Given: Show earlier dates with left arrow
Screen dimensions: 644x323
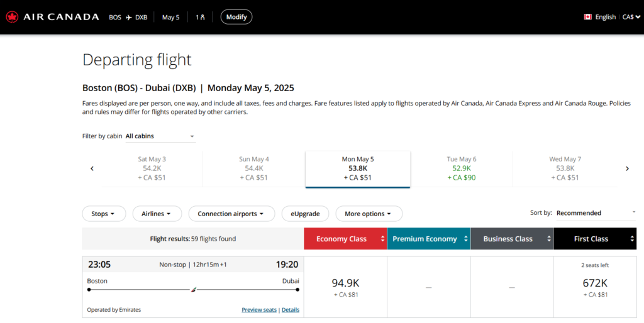Looking at the screenshot, I should tap(92, 168).
